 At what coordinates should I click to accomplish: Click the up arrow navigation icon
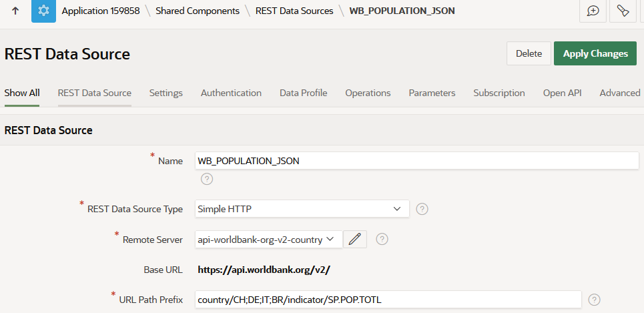pyautogui.click(x=15, y=11)
